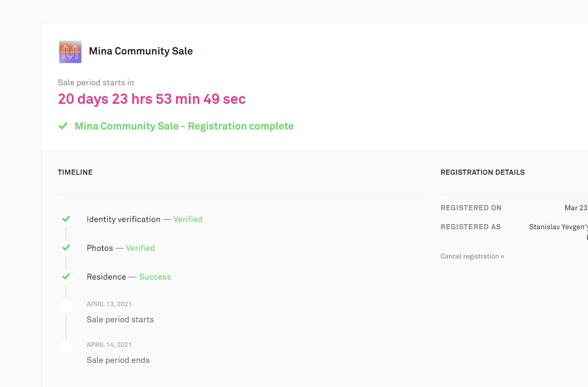Click the 'APRIL 14, 2021' date label
588x387 pixels.
(x=109, y=344)
